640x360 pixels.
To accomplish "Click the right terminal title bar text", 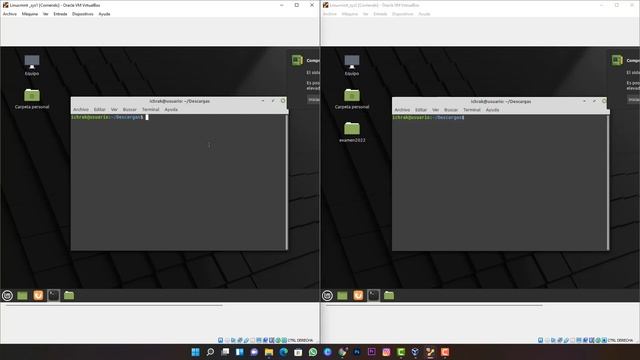I will [501, 101].
